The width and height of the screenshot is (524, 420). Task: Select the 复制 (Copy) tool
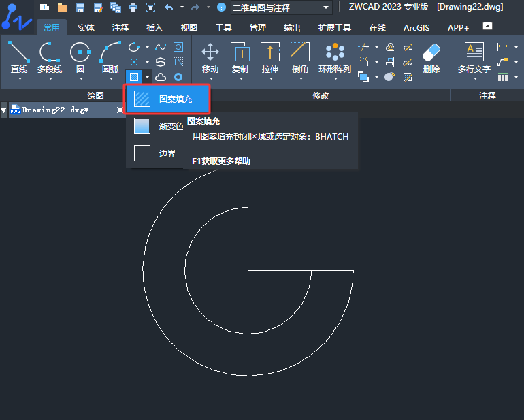240,57
